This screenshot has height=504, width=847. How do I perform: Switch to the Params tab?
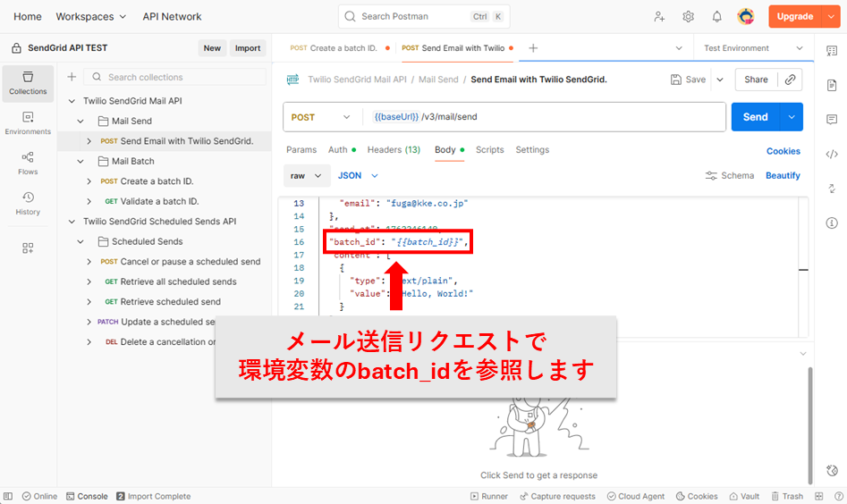coord(301,150)
